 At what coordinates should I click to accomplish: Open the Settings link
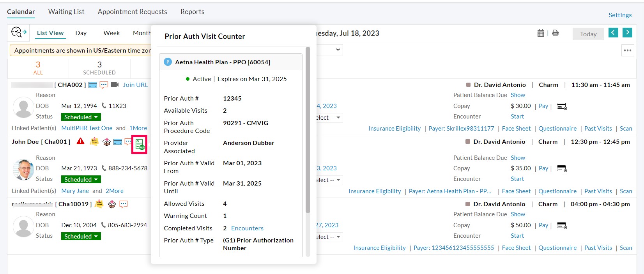point(620,15)
